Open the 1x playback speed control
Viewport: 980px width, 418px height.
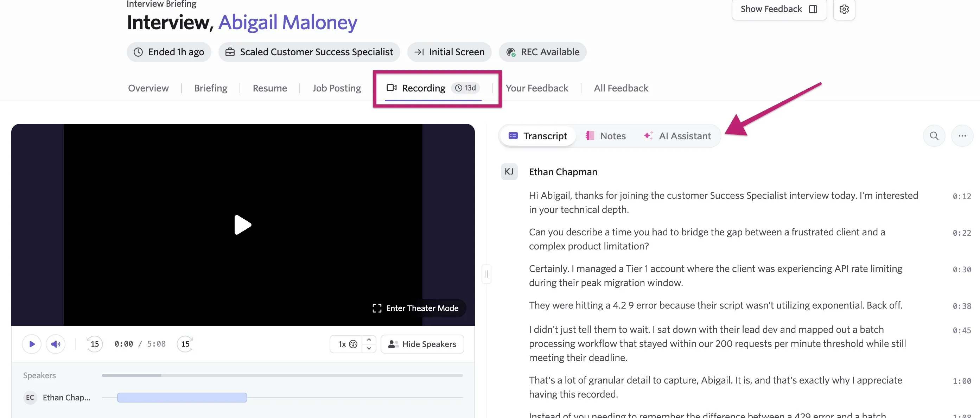[x=346, y=344]
